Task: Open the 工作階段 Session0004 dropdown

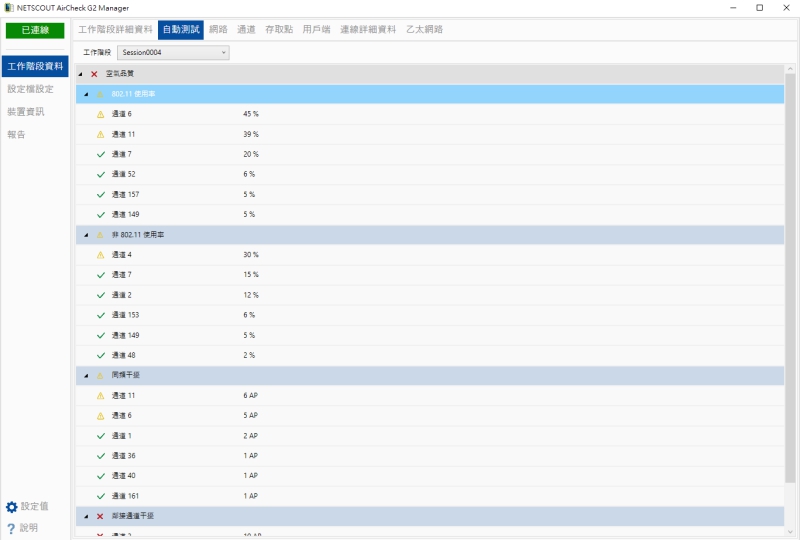Action: (x=173, y=52)
